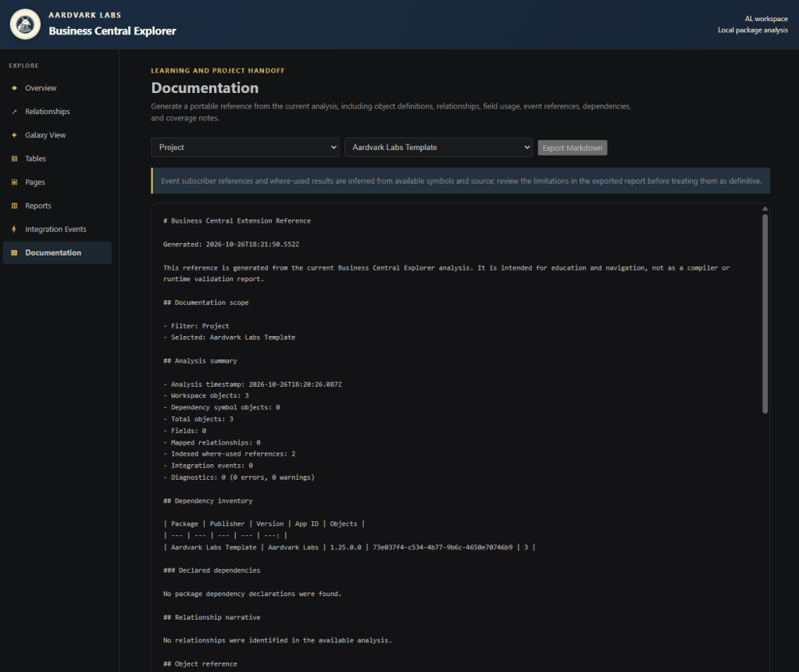Image resolution: width=799 pixels, height=672 pixels.
Task: Click the Local package analysis label
Action: (753, 30)
